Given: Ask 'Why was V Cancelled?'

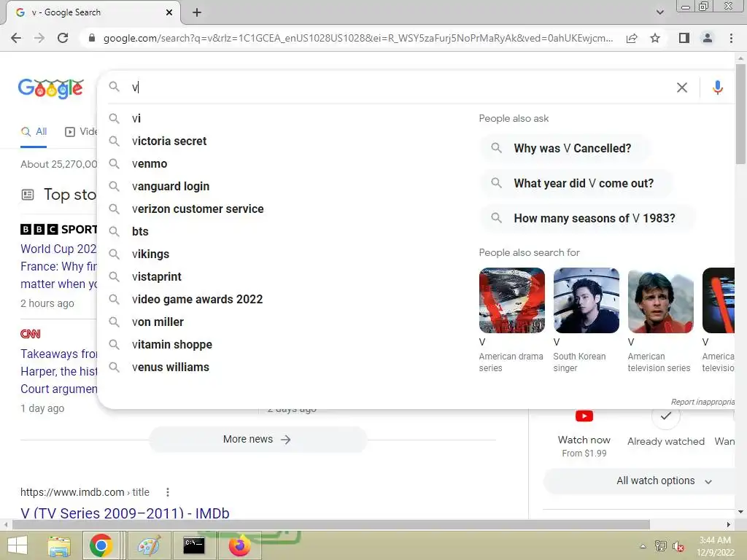Looking at the screenshot, I should click(564, 149).
